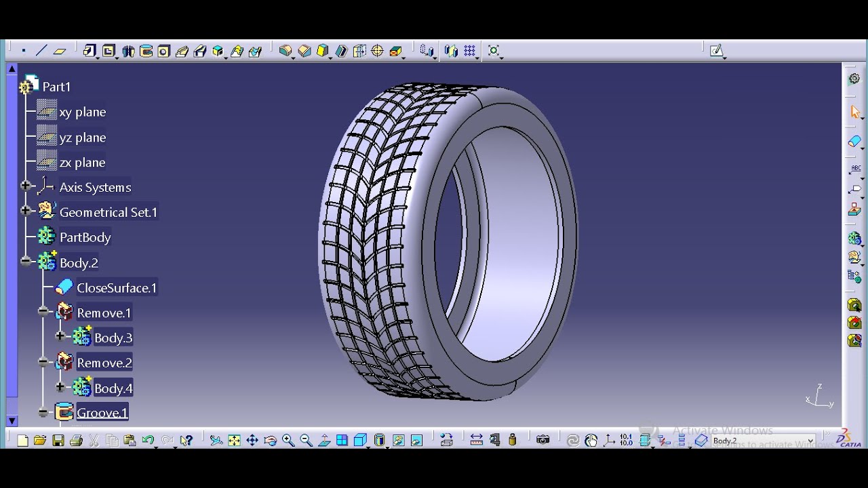Click the Save diskette icon
Screen dimensions: 868x488
[x=58, y=441]
